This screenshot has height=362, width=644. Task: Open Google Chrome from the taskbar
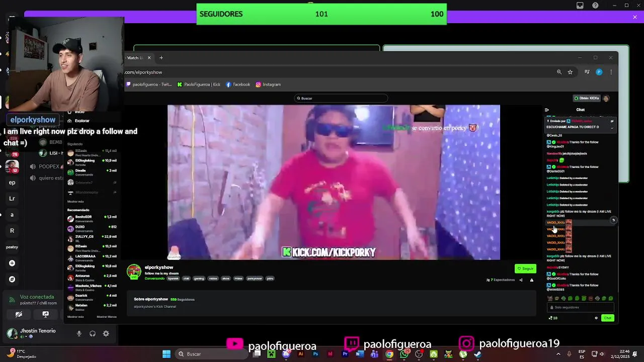(389, 354)
